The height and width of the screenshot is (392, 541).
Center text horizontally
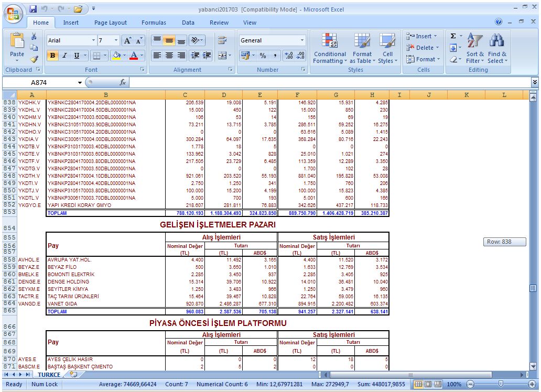click(x=169, y=55)
